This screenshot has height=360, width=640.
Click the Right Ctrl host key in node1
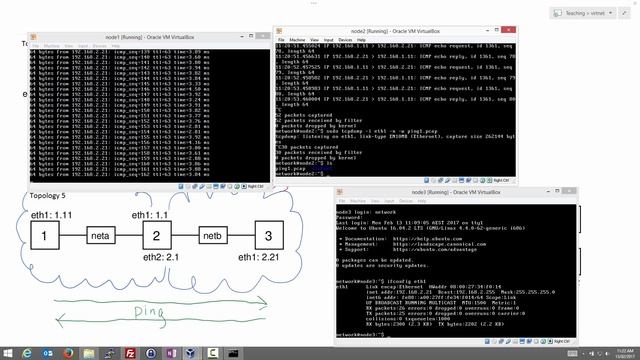(256, 187)
